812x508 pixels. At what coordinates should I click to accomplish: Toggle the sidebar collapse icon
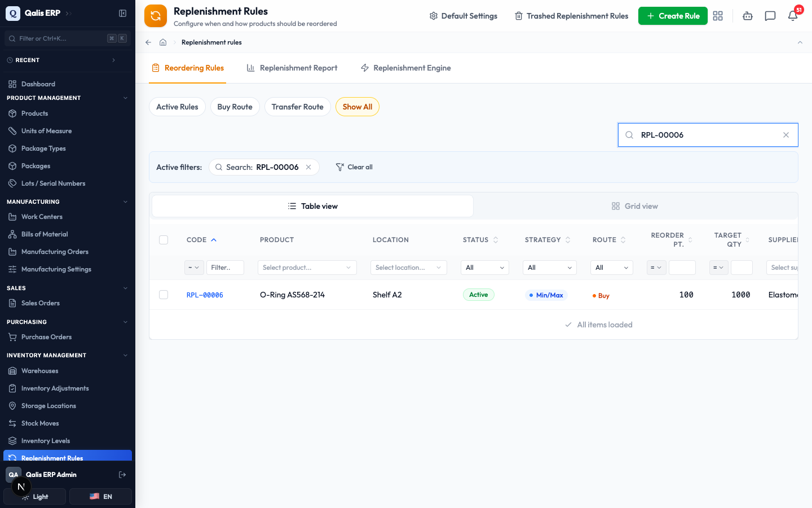(x=122, y=13)
